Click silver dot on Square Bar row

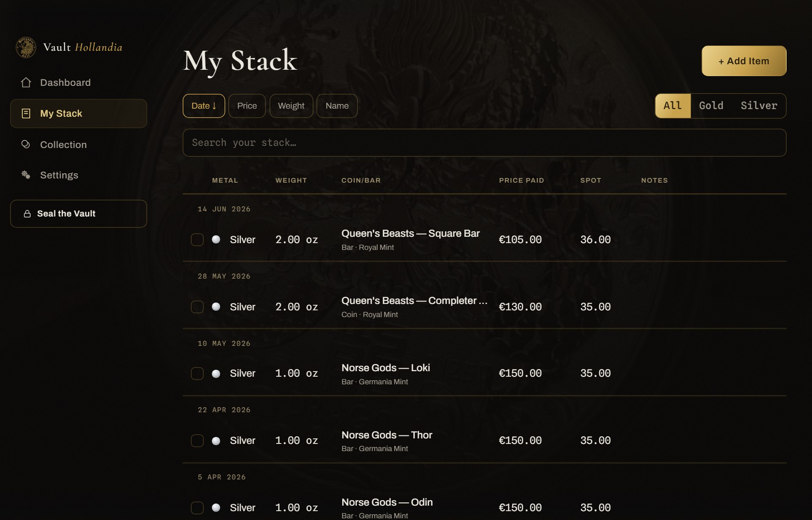click(x=216, y=240)
